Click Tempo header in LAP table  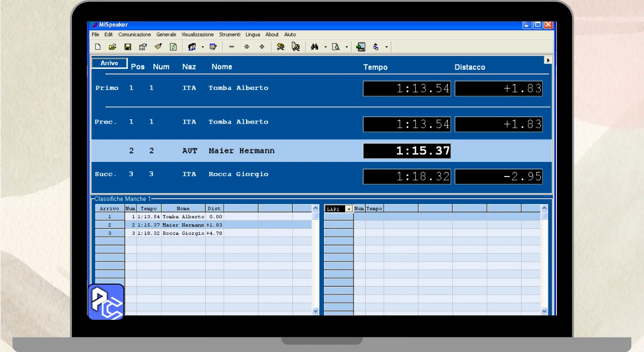[374, 208]
